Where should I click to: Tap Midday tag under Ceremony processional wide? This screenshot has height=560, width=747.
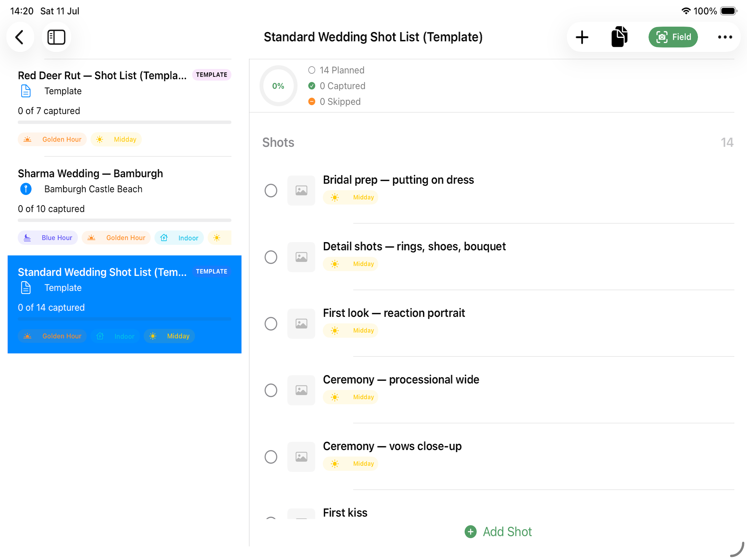[351, 397]
